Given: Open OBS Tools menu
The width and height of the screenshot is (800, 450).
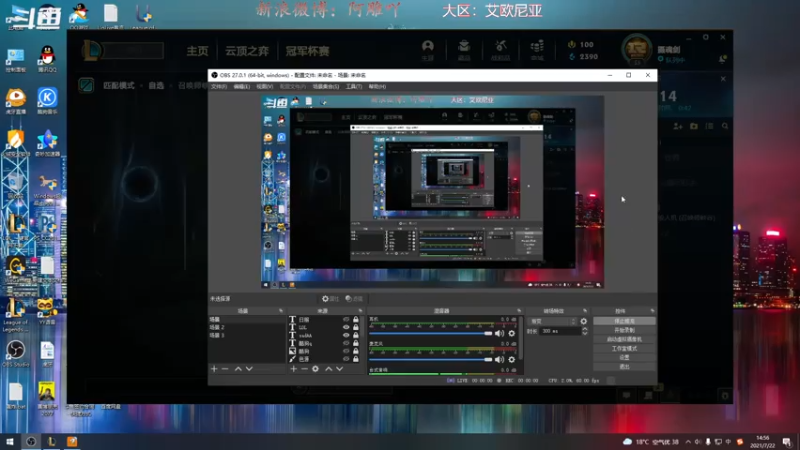Looking at the screenshot, I should [x=354, y=87].
